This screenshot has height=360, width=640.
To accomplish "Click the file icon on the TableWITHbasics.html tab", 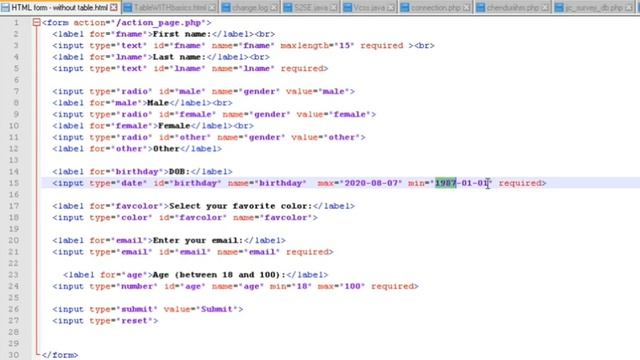I will coord(128,8).
